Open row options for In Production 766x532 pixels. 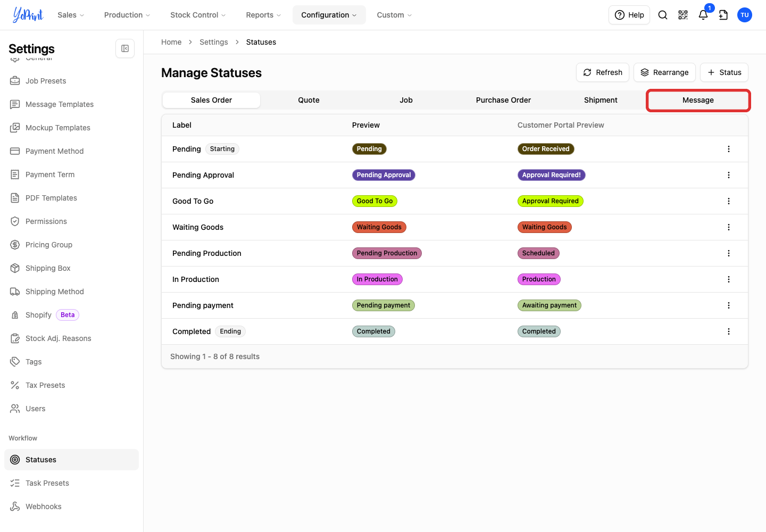pos(729,279)
